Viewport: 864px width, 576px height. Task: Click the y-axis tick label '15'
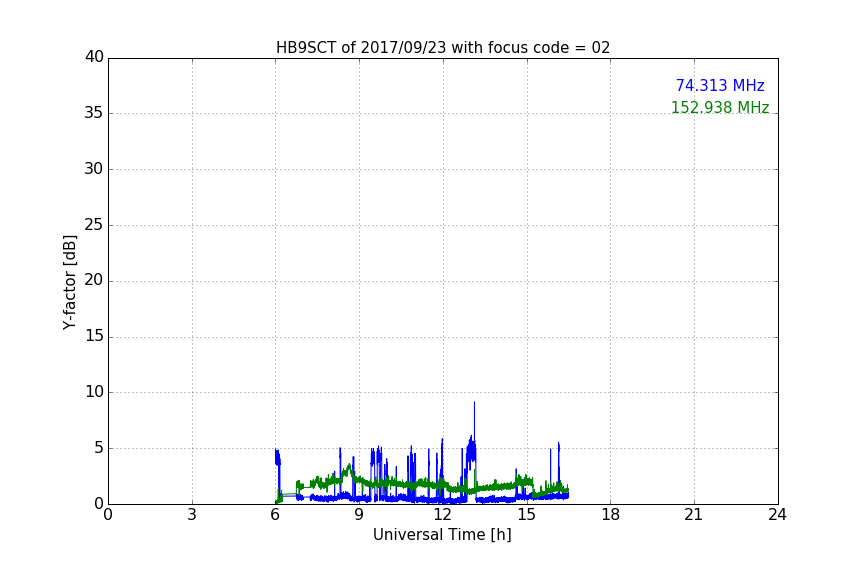(x=94, y=336)
